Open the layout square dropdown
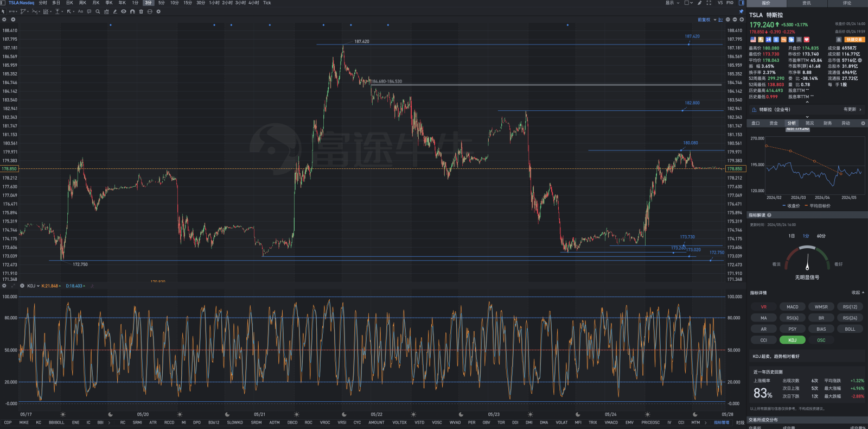The height and width of the screenshot is (429, 868). tap(688, 3)
